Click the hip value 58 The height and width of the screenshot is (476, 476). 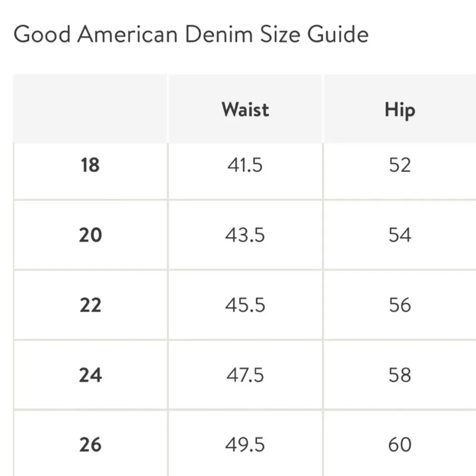399,375
